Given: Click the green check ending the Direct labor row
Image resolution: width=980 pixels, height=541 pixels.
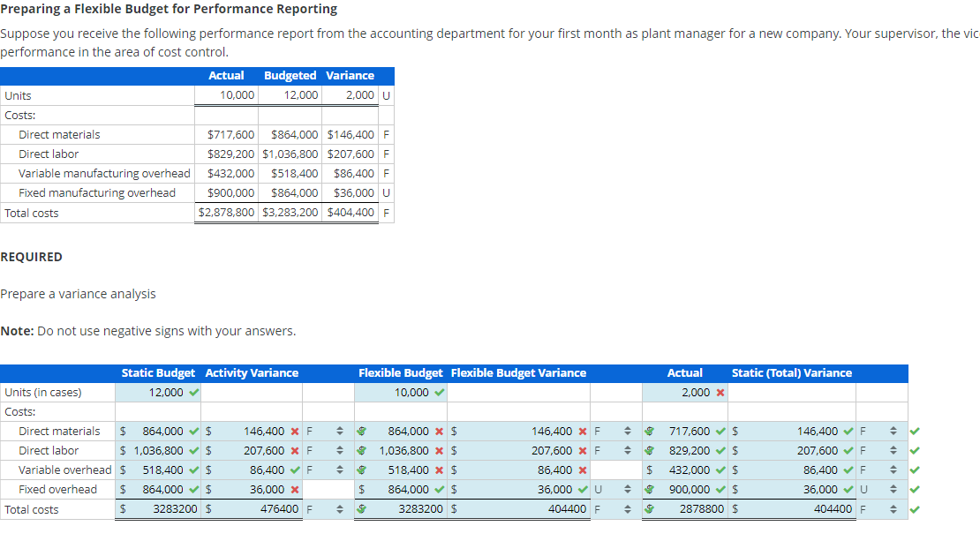Looking at the screenshot, I should [x=916, y=450].
